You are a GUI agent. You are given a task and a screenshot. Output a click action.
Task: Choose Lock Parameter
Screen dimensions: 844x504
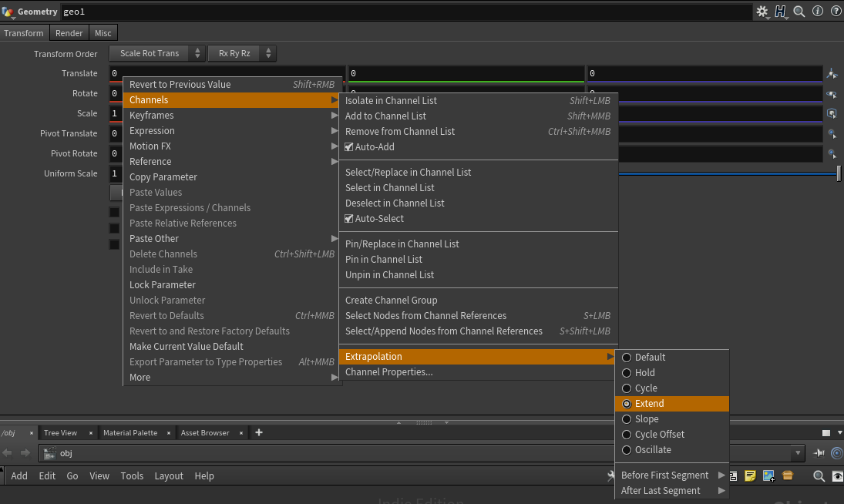pos(233,284)
